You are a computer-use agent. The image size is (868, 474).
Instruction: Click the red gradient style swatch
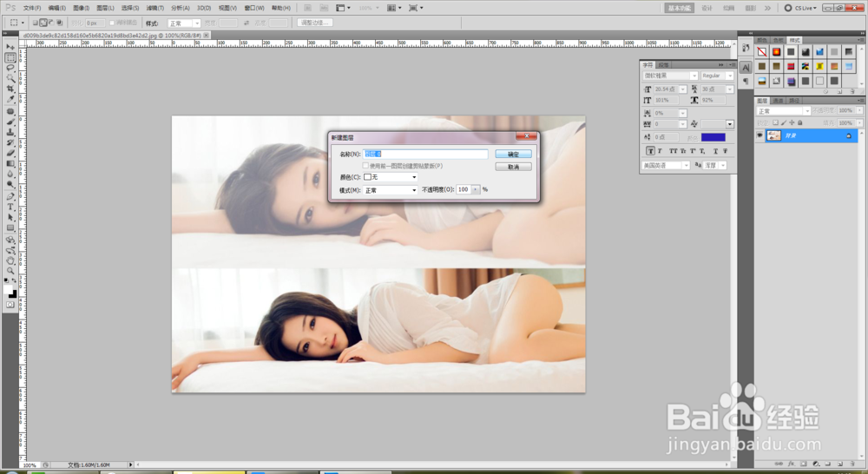777,52
